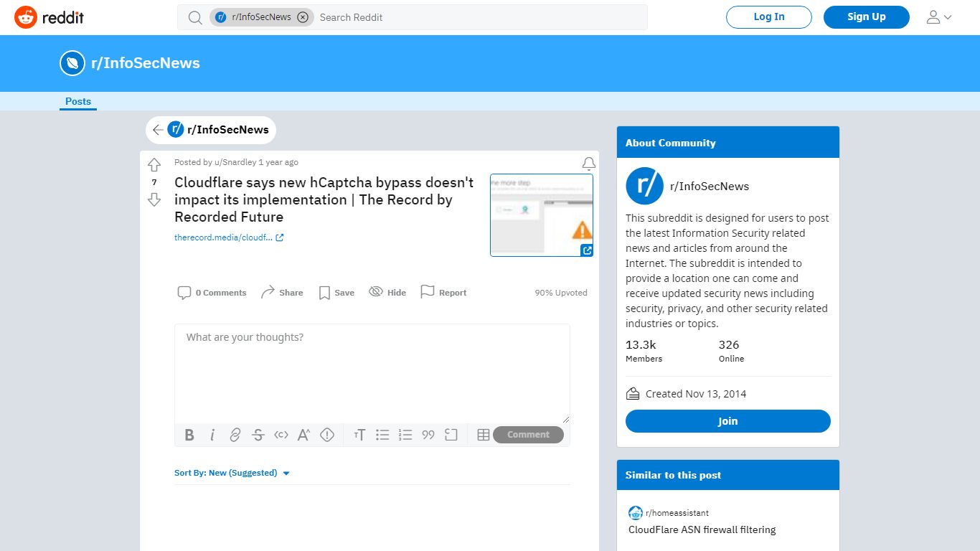Click the '326 Online' count
The height and width of the screenshot is (551, 980).
[x=732, y=351]
